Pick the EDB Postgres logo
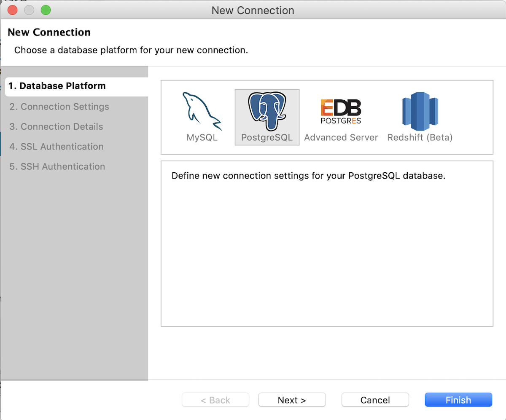Screen dimensions: 506x420 [341, 111]
